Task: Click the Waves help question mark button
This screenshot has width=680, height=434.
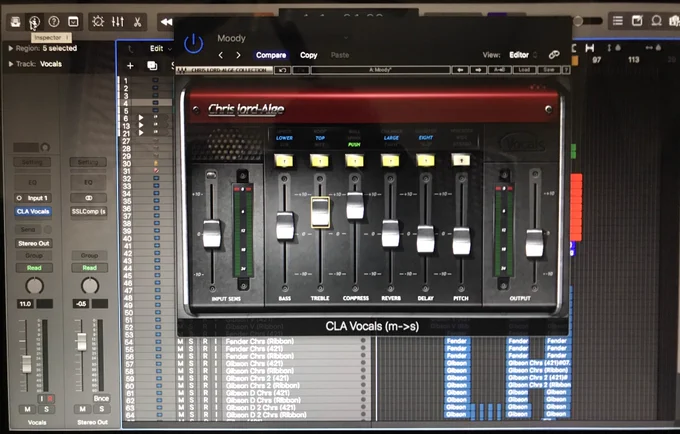Action: (566, 70)
